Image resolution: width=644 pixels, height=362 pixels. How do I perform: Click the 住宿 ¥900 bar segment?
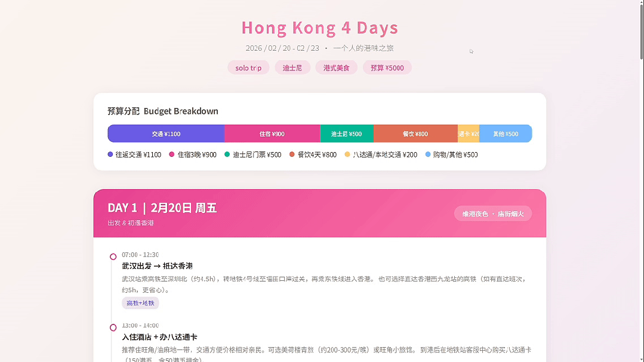pos(273,134)
